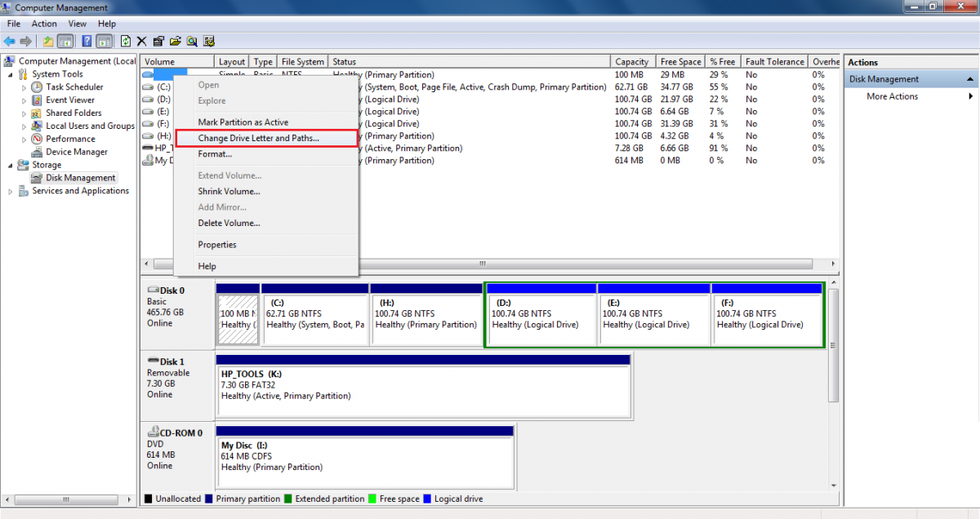Image resolution: width=980 pixels, height=519 pixels.
Task: Click the Up One Level folder icon
Action: (48, 41)
